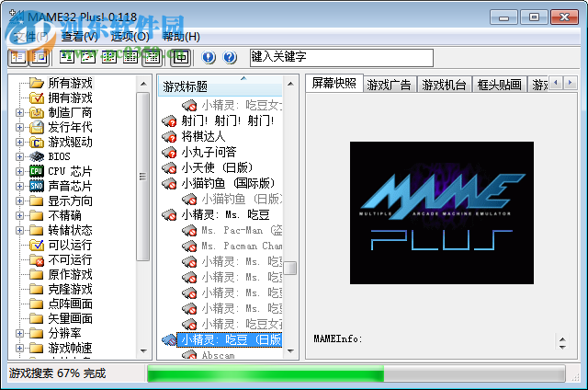588x390 pixels.
Task: Expand the 不精确 tree node
Action: coord(20,215)
